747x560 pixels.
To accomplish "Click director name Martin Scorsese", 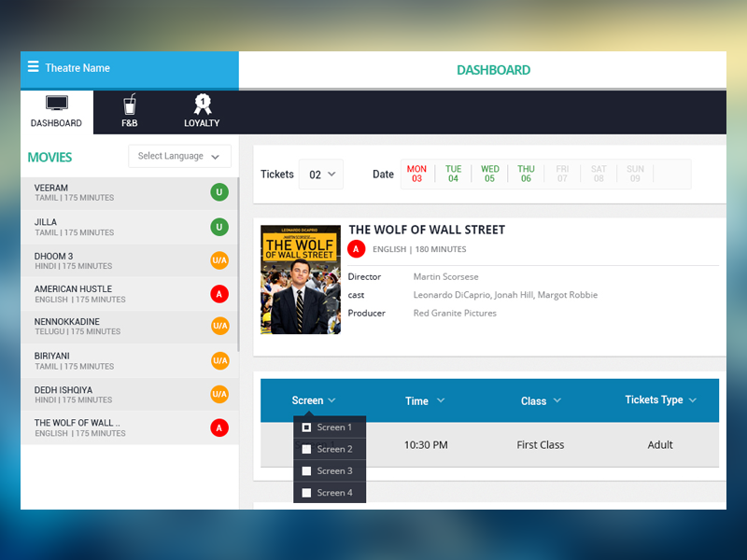I will pyautogui.click(x=446, y=276).
